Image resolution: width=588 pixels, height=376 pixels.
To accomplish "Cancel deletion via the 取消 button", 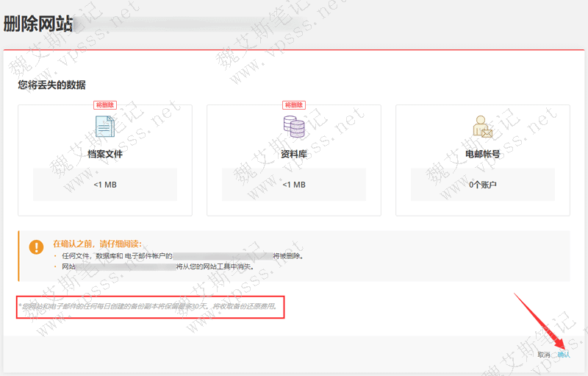I will 543,355.
